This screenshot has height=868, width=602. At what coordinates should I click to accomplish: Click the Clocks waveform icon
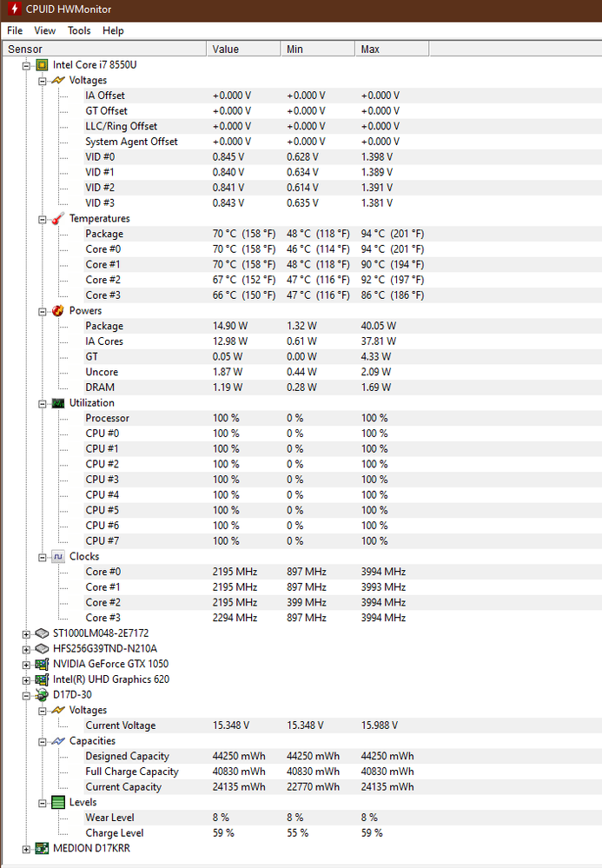click(57, 557)
